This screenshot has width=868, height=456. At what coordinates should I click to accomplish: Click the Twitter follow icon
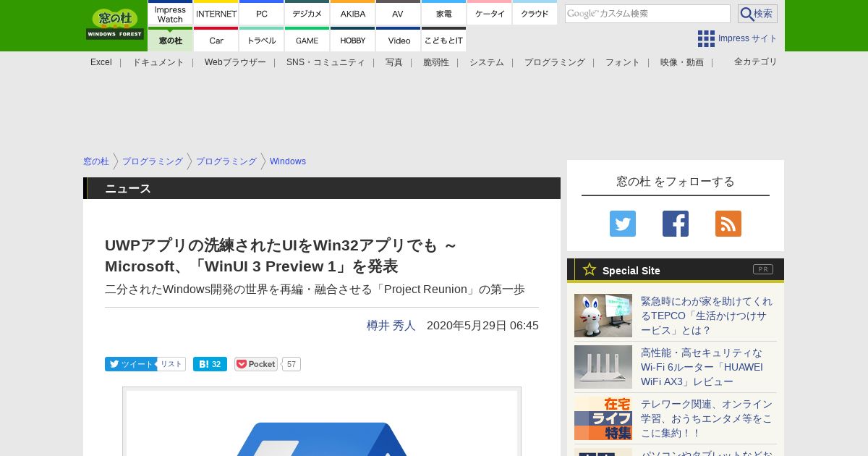click(x=623, y=224)
